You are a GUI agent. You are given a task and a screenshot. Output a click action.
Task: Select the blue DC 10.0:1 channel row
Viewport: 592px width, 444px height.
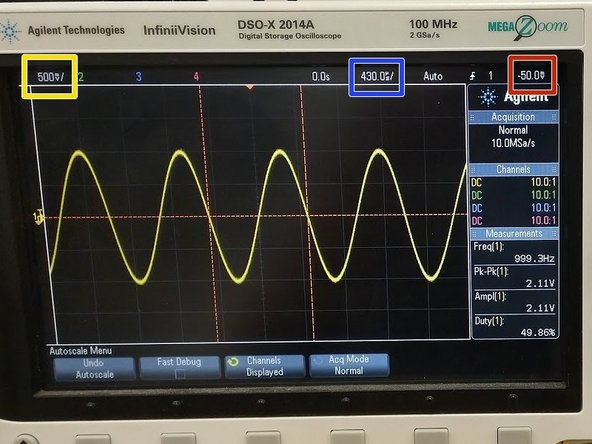point(514,208)
